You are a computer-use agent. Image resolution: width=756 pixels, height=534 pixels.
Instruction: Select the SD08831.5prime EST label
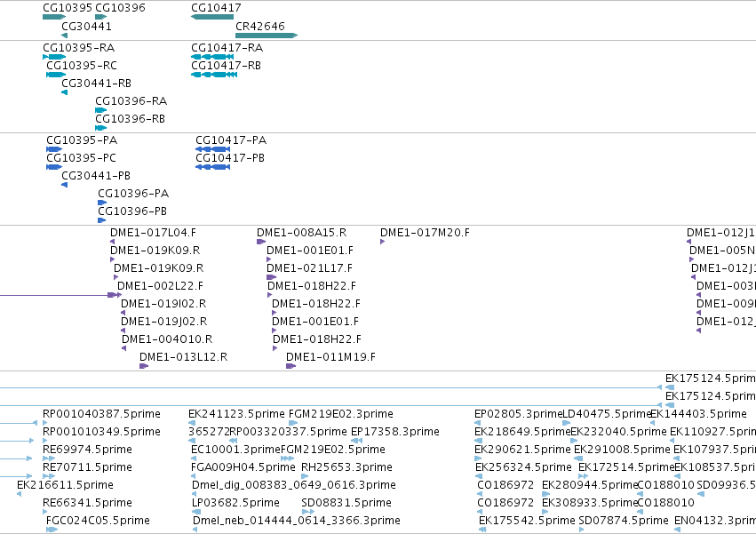point(346,503)
